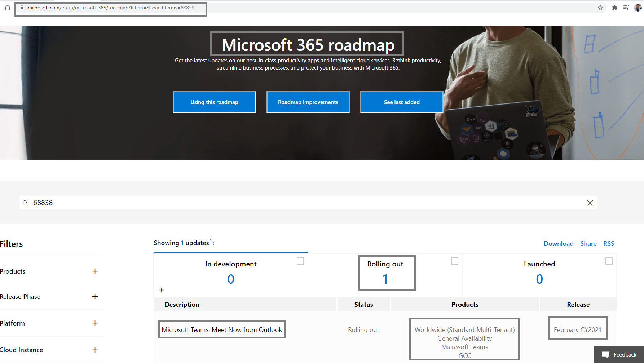Open the RSS link
The image size is (644, 363).
[x=609, y=244]
